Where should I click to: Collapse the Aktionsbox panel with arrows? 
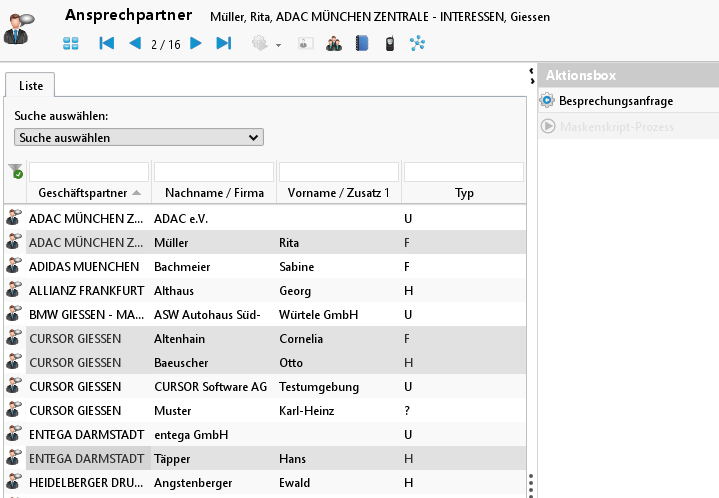(530, 74)
